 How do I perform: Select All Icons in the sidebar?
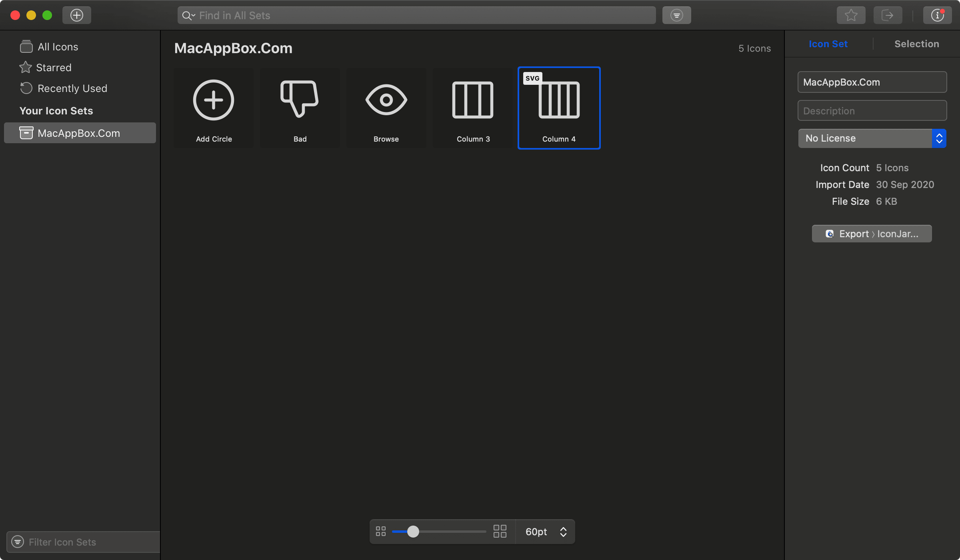point(80,47)
